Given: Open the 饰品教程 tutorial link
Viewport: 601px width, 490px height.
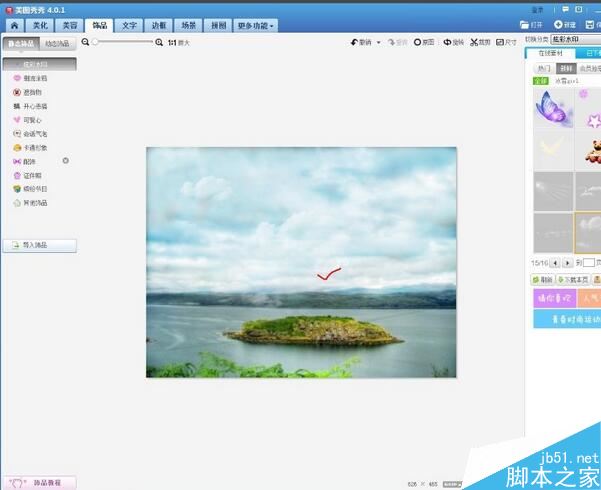Looking at the screenshot, I should 40,483.
